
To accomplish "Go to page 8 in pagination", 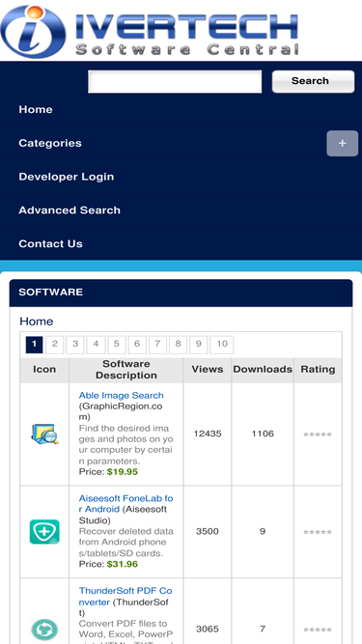I will 178,345.
